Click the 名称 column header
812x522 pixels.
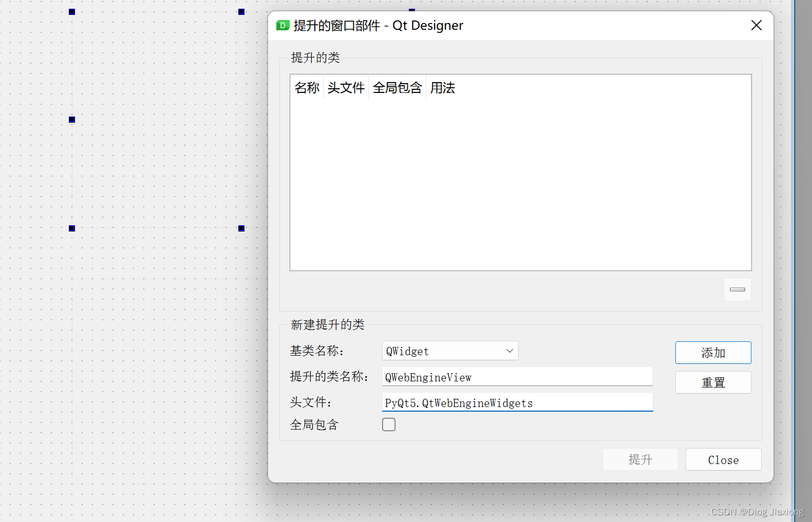307,88
